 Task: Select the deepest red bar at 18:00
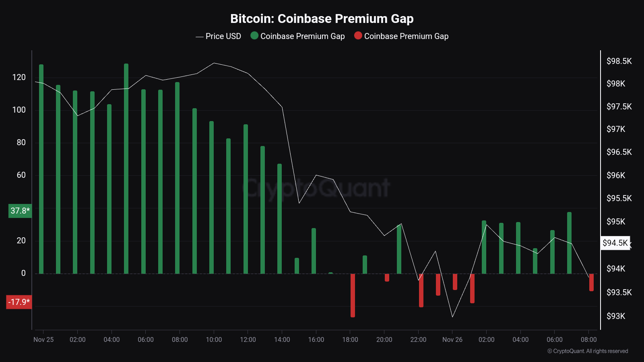(x=353, y=295)
